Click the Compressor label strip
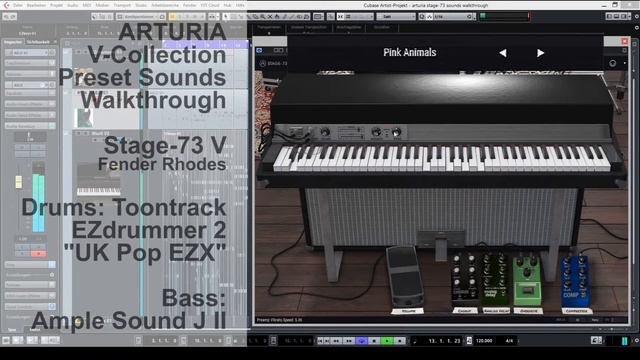 click(x=577, y=311)
